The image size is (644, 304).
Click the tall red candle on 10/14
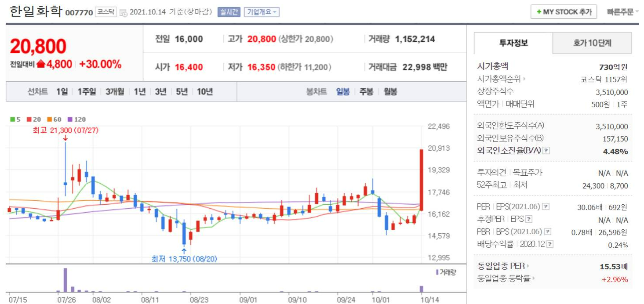tap(421, 180)
